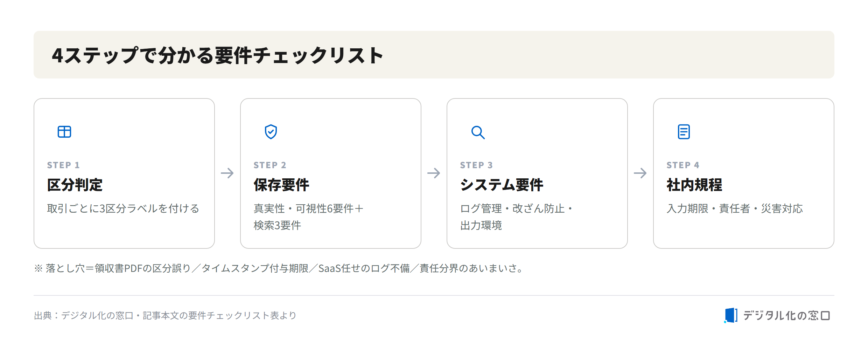
Task: Click the 落とし穴 footnote text
Action: click(x=279, y=268)
